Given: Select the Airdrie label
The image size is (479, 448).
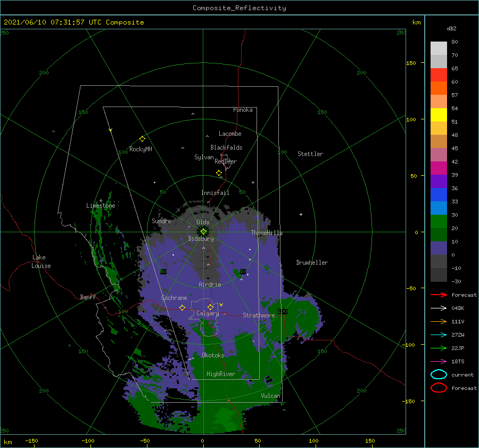Looking at the screenshot, I should click(x=210, y=284).
